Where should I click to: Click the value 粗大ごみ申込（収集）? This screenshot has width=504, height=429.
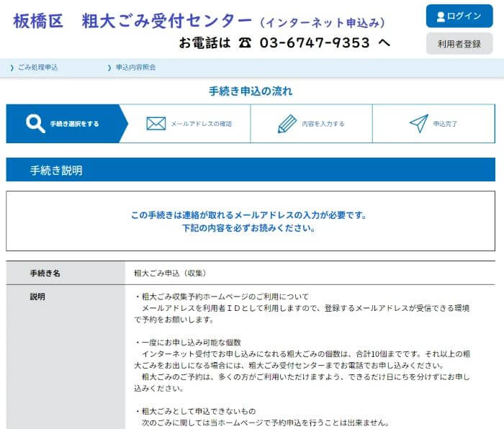170,273
